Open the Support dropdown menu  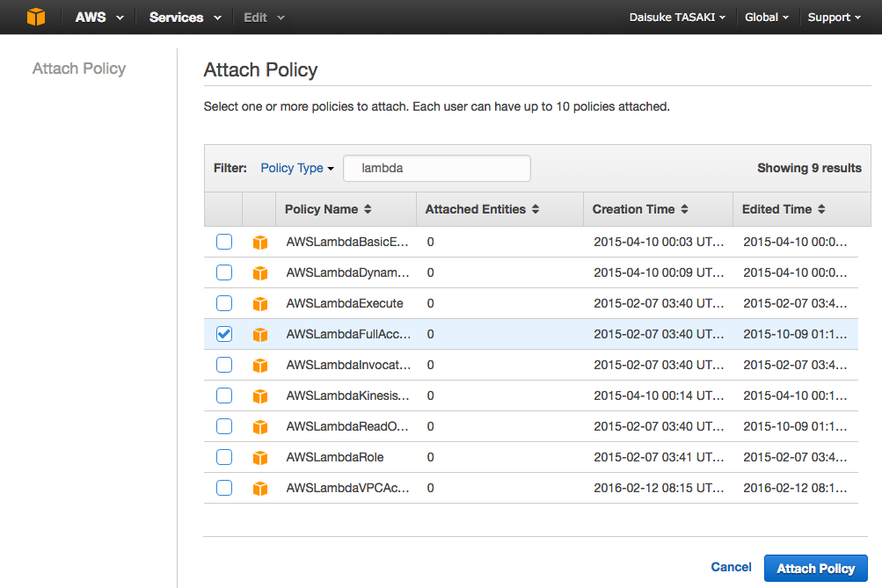click(835, 18)
